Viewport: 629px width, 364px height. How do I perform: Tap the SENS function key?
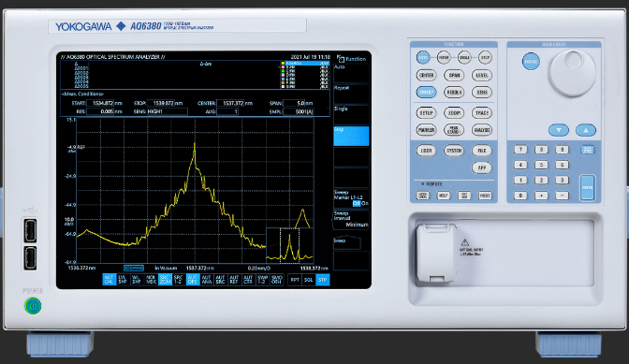pyautogui.click(x=482, y=93)
